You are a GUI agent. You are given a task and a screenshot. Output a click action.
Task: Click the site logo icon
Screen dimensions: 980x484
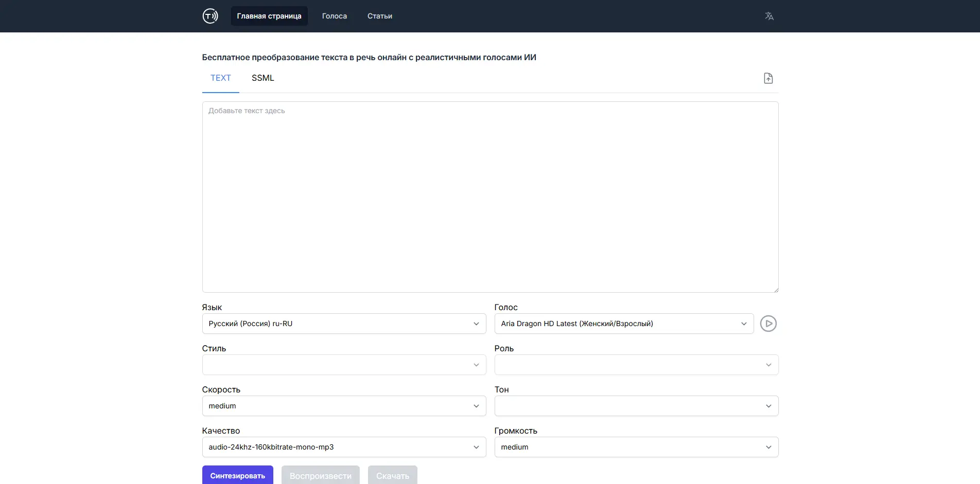coord(210,16)
